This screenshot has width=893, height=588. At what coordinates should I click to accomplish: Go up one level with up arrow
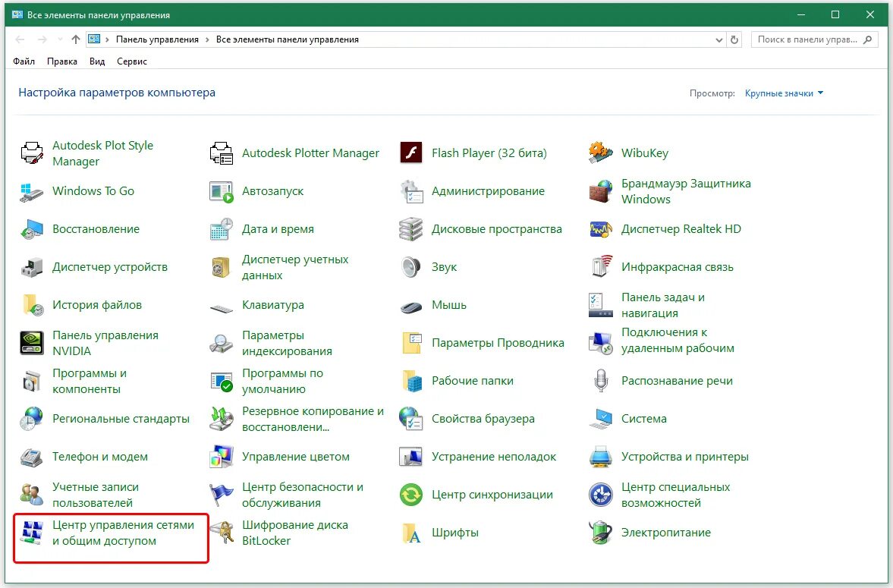pyautogui.click(x=76, y=40)
